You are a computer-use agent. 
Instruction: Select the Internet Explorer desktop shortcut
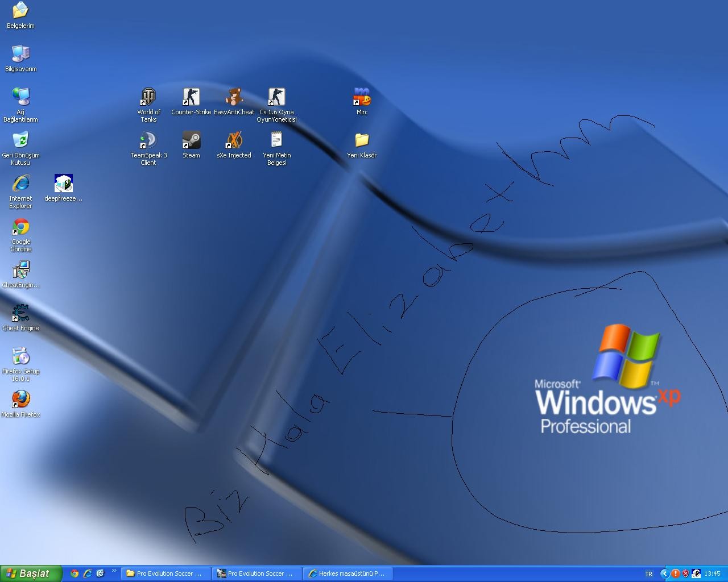(20, 183)
